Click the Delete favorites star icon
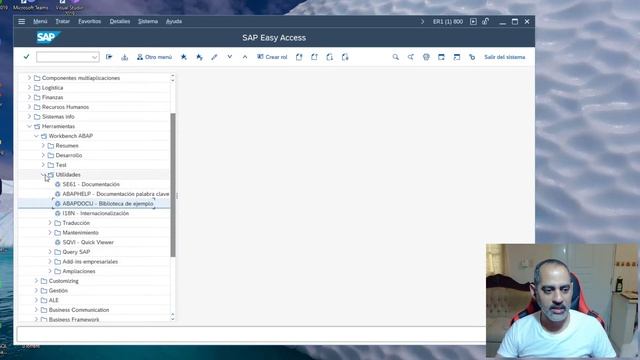The image size is (640, 360). (x=199, y=57)
